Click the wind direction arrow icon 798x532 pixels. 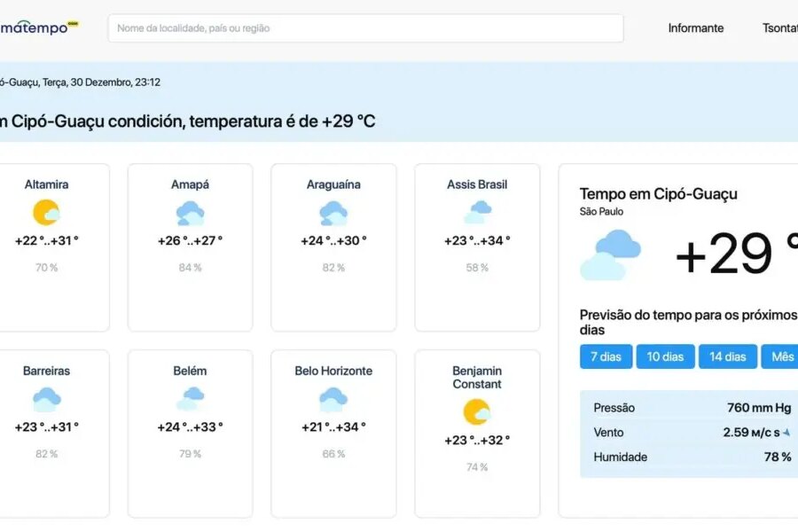[x=786, y=433]
